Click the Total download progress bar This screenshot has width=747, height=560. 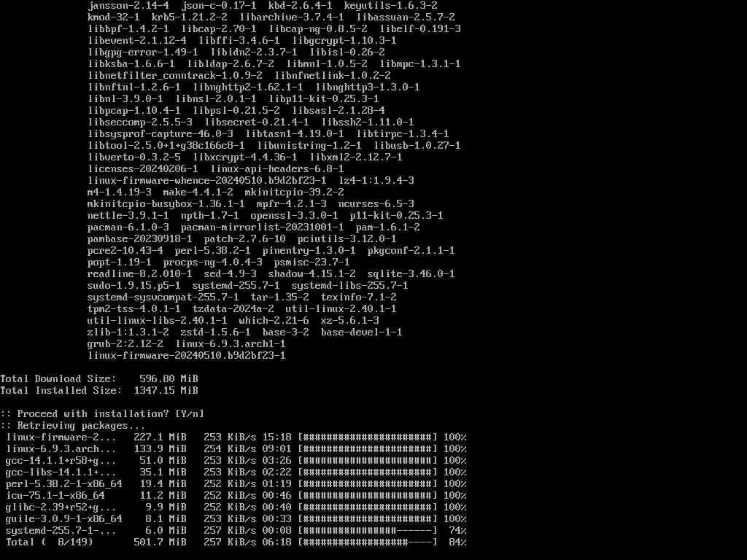[368, 542]
